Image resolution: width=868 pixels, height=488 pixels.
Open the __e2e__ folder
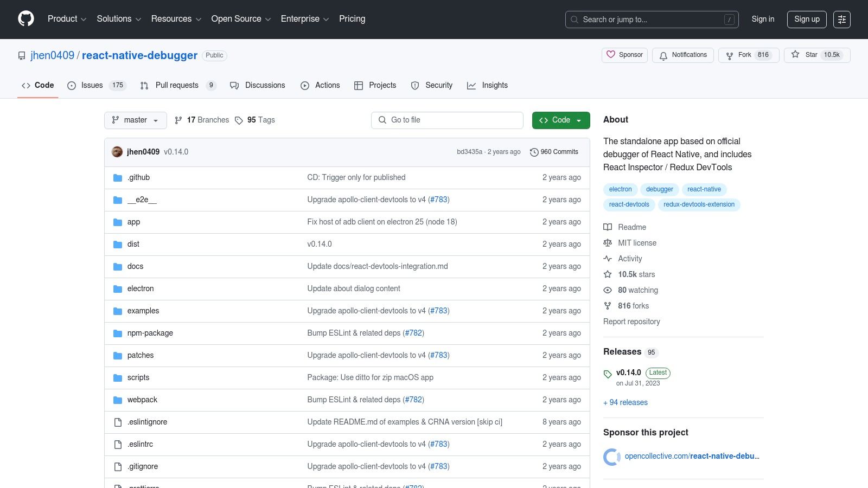(x=142, y=200)
